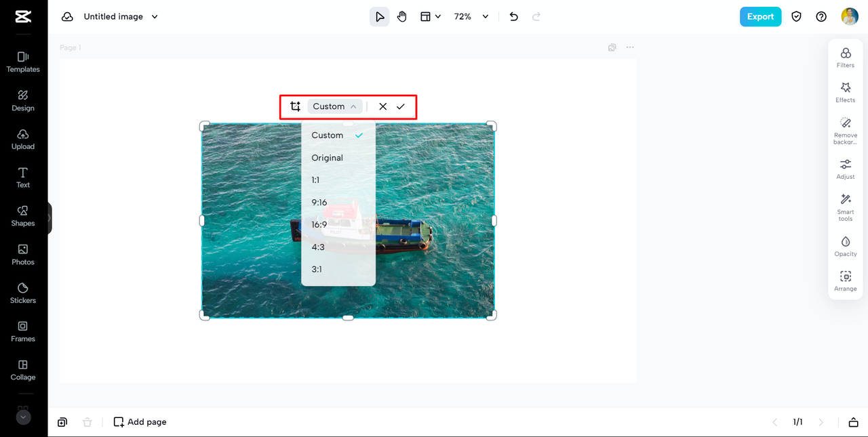The width and height of the screenshot is (868, 437).
Task: Undo the last action
Action: (x=514, y=17)
